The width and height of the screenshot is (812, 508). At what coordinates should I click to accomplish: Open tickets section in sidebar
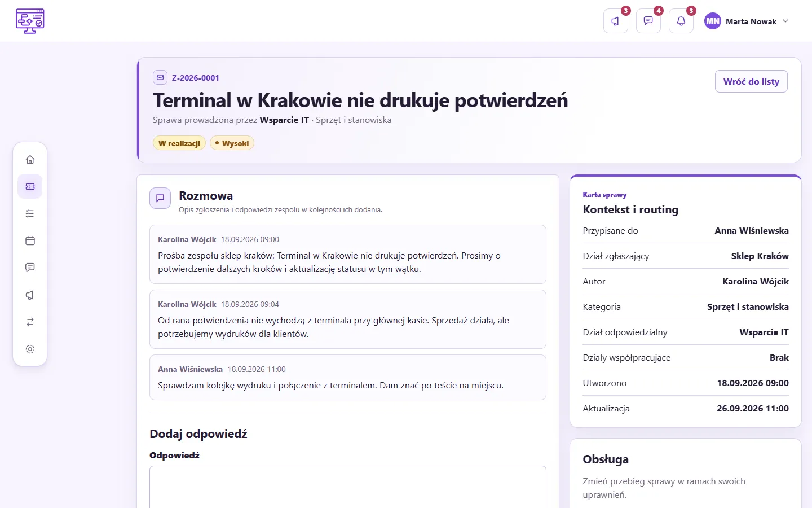(x=30, y=186)
